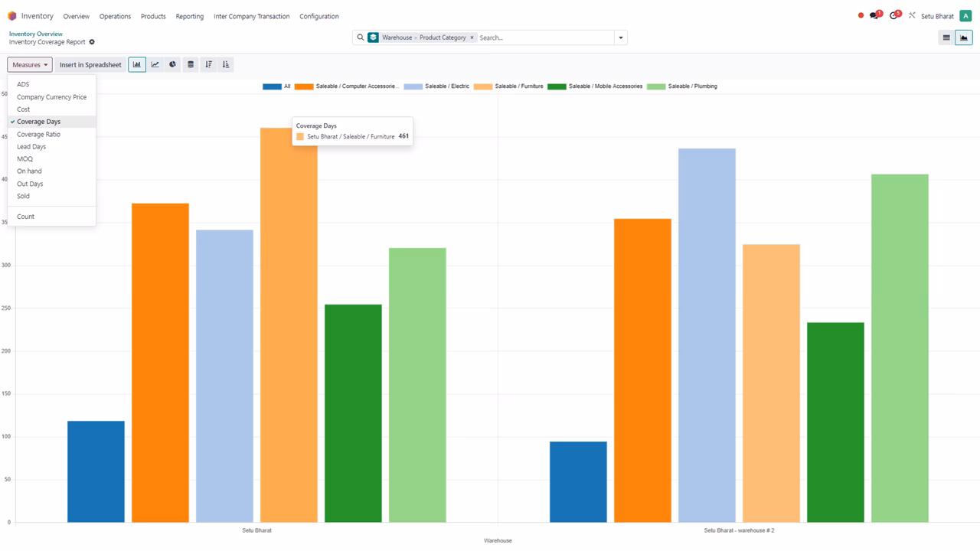Click Insert in Spreadsheet button
This screenshot has width=980, height=551.
click(90, 65)
